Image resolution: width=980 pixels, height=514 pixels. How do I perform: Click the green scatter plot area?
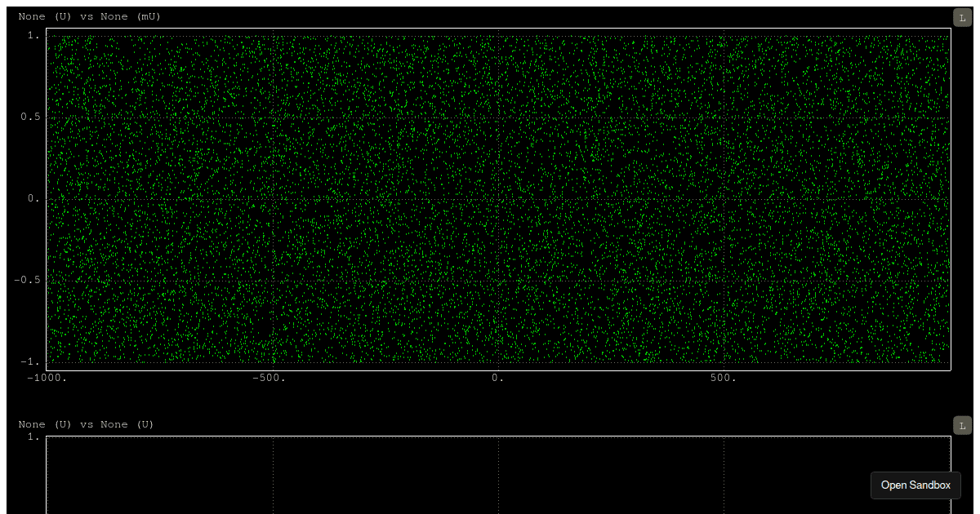[498, 199]
